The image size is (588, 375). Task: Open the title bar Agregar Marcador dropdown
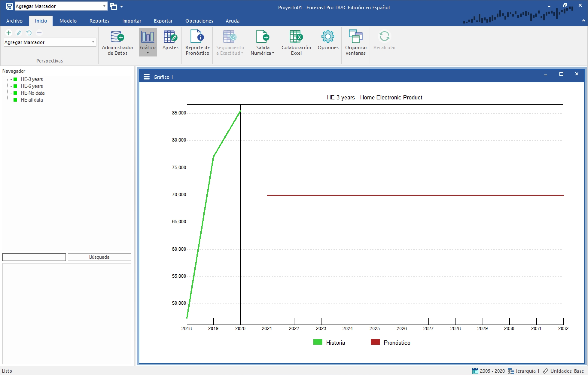[104, 6]
